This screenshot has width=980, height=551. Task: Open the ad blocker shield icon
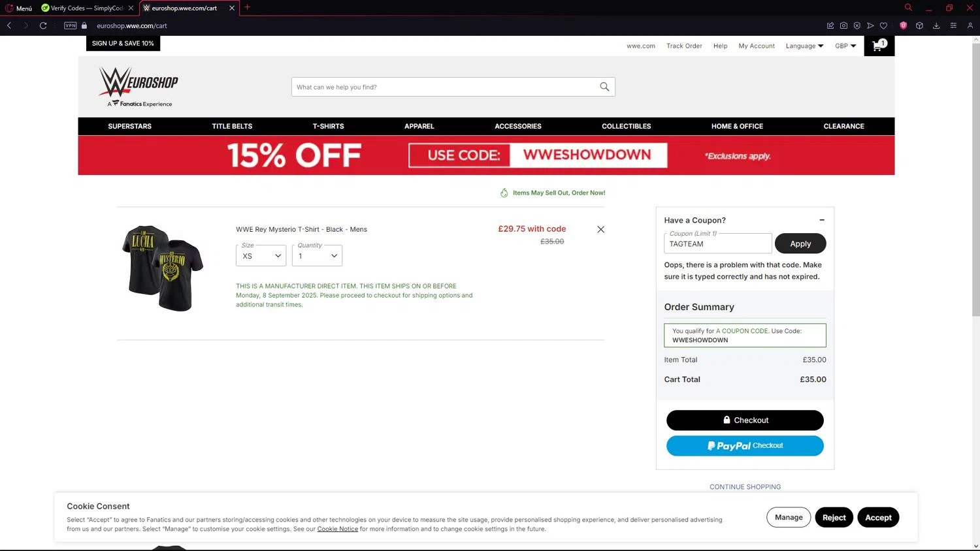857,25
